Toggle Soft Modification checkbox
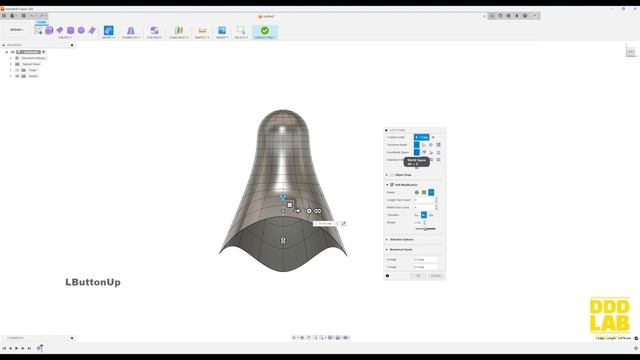The height and width of the screenshot is (360, 640). click(x=392, y=185)
